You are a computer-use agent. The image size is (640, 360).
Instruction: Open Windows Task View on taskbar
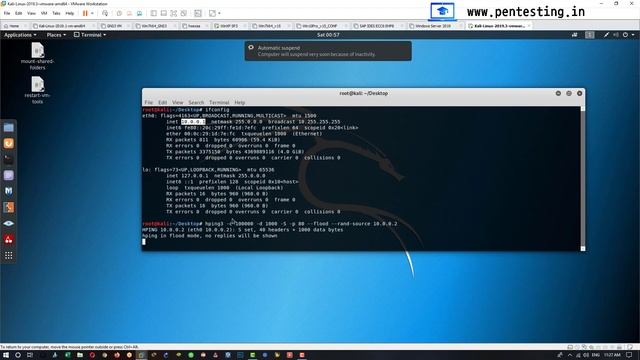[29, 355]
